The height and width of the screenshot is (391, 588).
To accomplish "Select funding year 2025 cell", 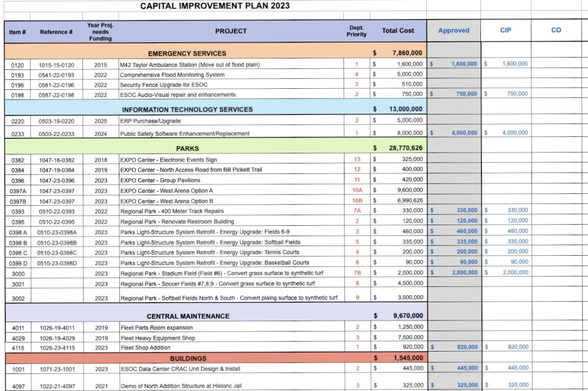I will (101, 121).
